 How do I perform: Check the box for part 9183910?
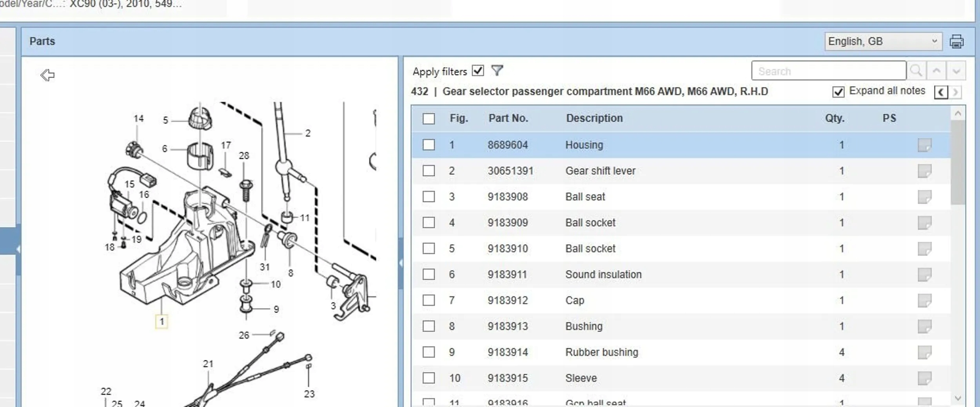tap(429, 248)
